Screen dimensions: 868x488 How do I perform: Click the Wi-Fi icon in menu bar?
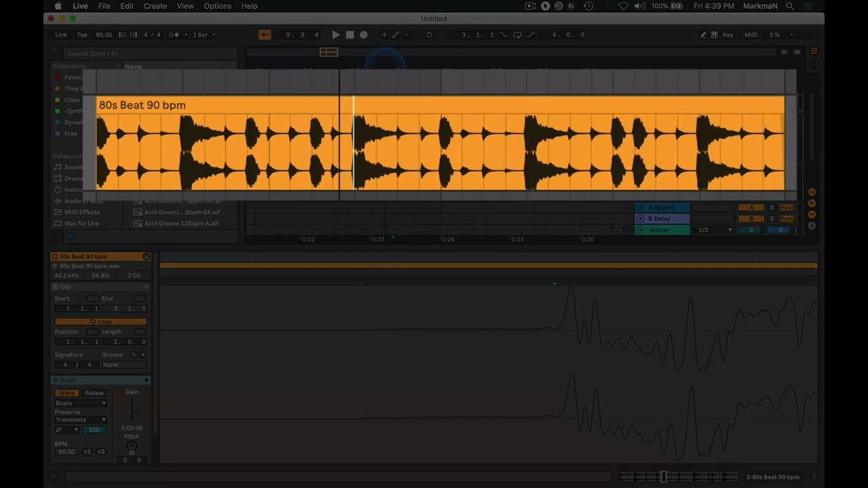[623, 6]
